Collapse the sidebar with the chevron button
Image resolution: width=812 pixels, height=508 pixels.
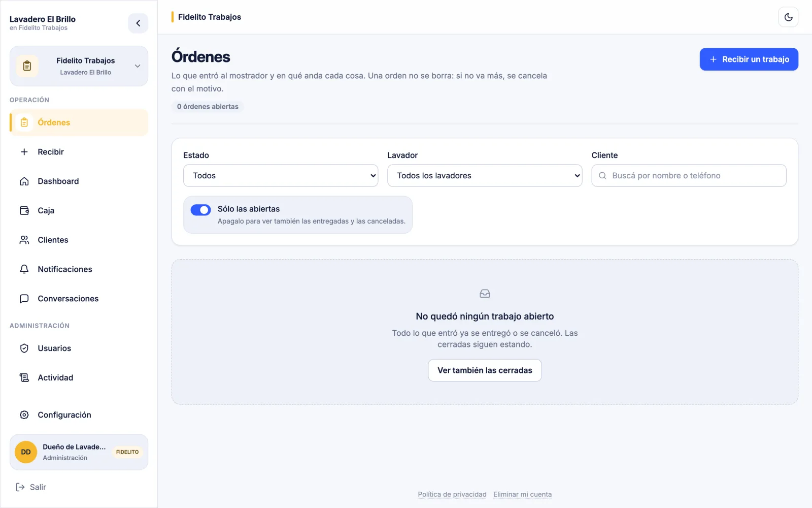pyautogui.click(x=138, y=23)
